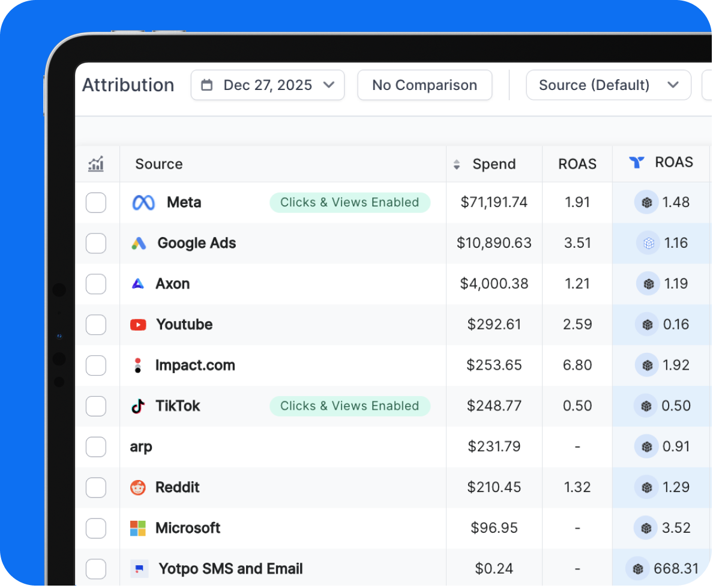This screenshot has height=588, width=725.
Task: Sort by the Spend column header
Action: pyautogui.click(x=494, y=164)
